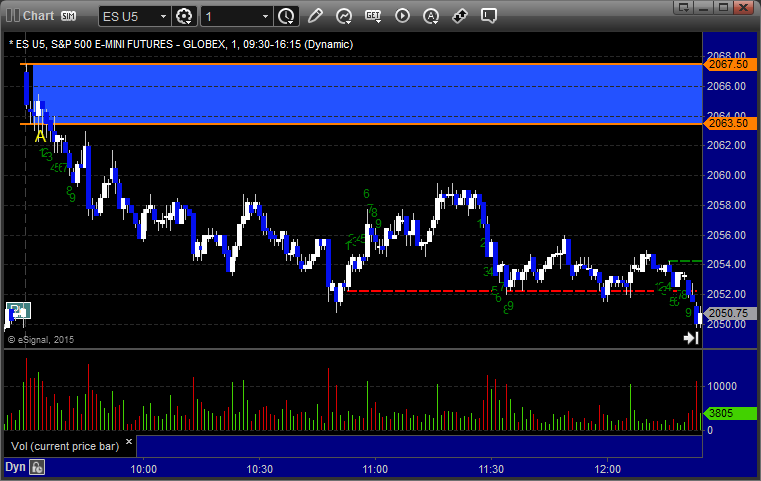This screenshot has height=481, width=761.
Task: Click the window detach icon in title bar
Action: pos(684,7)
